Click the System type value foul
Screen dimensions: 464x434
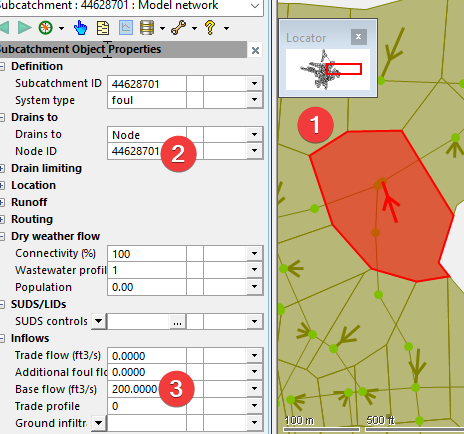click(x=147, y=100)
